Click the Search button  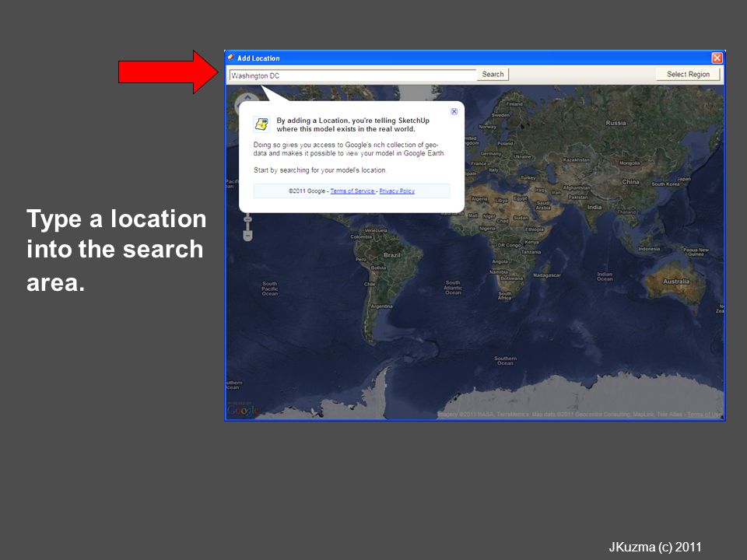(493, 75)
